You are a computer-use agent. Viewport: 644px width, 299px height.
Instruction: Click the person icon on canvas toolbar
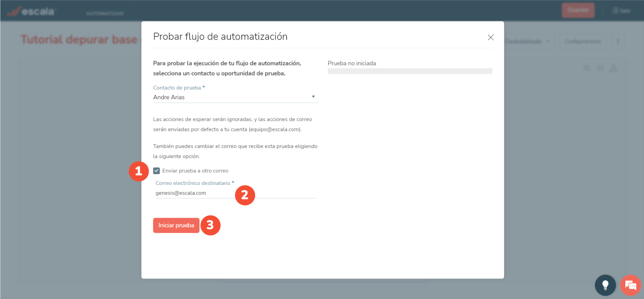(x=614, y=68)
